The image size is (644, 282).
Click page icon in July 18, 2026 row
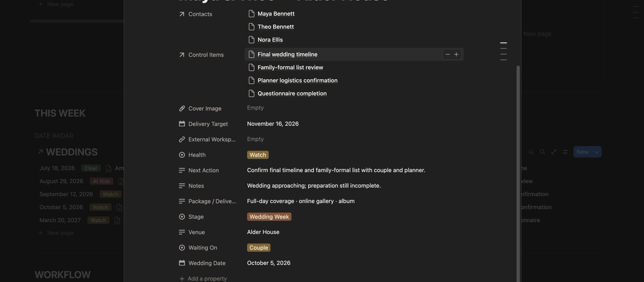[x=109, y=168]
